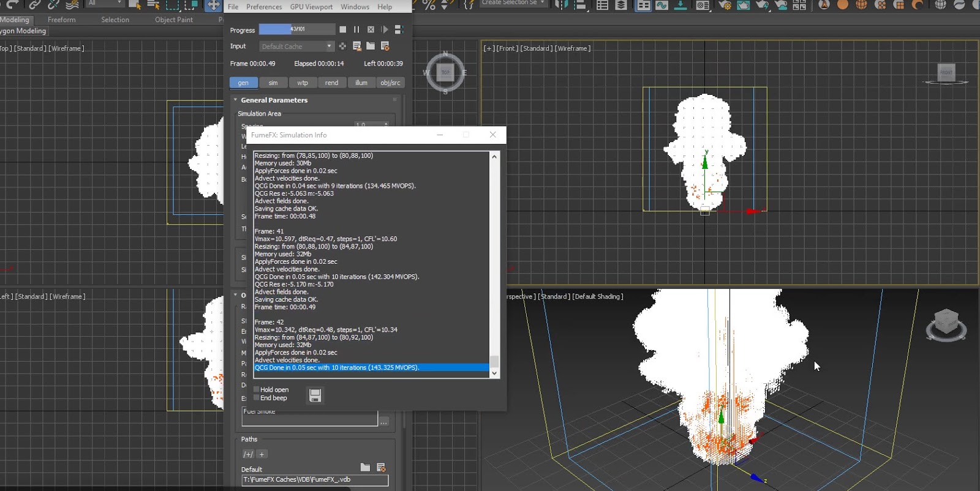Click the default cache path field
The image size is (980, 491).
point(315,480)
